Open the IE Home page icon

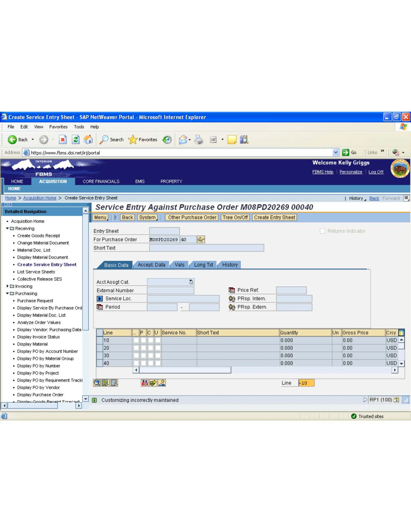(88, 140)
